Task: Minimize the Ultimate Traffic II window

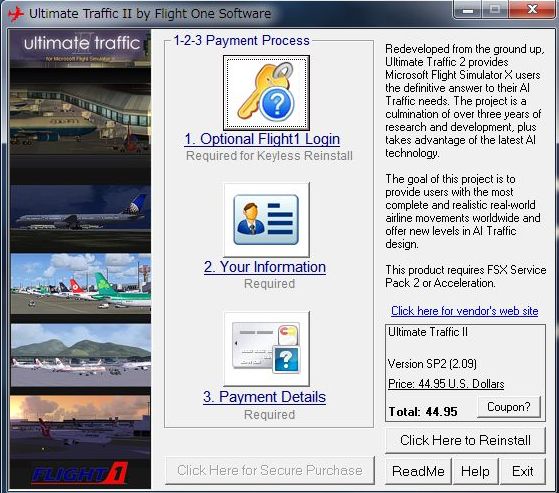Action: 468,10
